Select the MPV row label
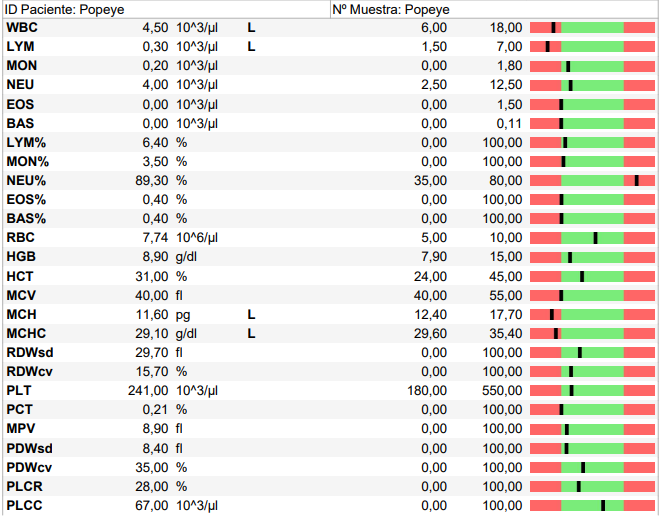The height and width of the screenshot is (519, 666). (21, 429)
